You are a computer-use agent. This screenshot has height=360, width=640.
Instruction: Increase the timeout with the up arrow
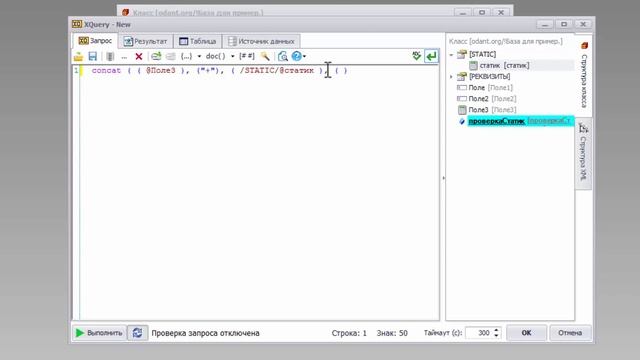[x=496, y=330]
